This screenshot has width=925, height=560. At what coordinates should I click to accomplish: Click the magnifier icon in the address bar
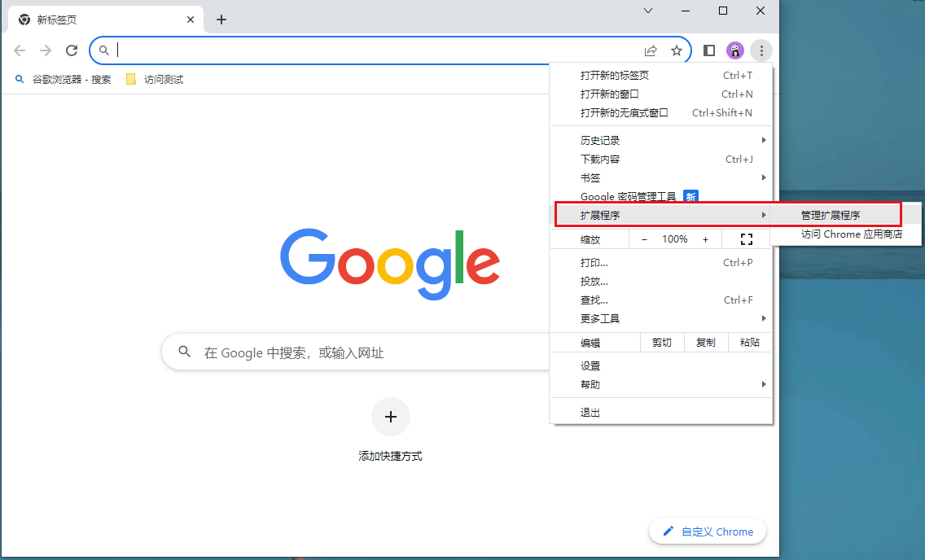[x=103, y=50]
